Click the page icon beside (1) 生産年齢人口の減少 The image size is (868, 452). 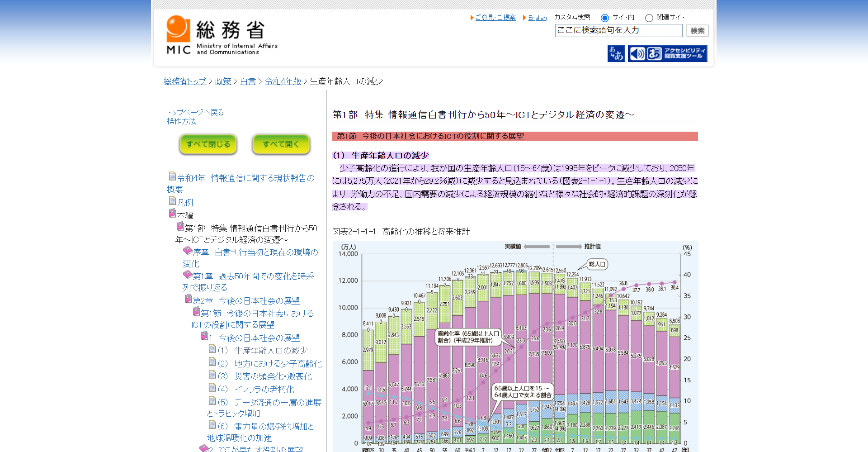(212, 349)
